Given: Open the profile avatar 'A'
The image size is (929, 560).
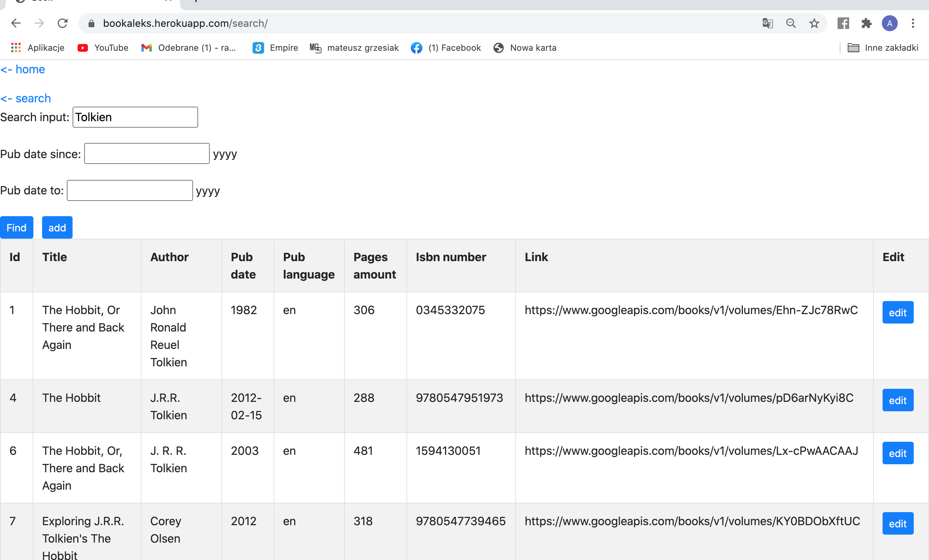Looking at the screenshot, I should 889,23.
